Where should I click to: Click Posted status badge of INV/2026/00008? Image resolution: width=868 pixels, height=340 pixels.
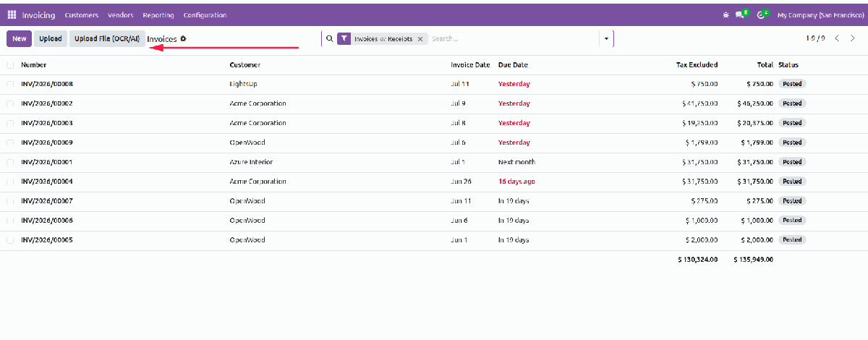click(x=792, y=84)
